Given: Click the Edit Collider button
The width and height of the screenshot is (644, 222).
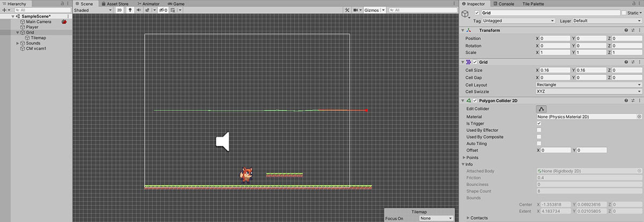Looking at the screenshot, I should point(542,109).
